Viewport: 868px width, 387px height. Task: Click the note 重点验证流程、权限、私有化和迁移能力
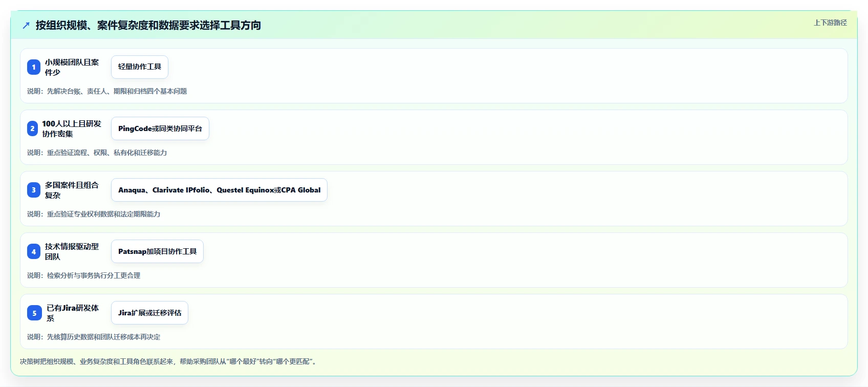(x=97, y=153)
